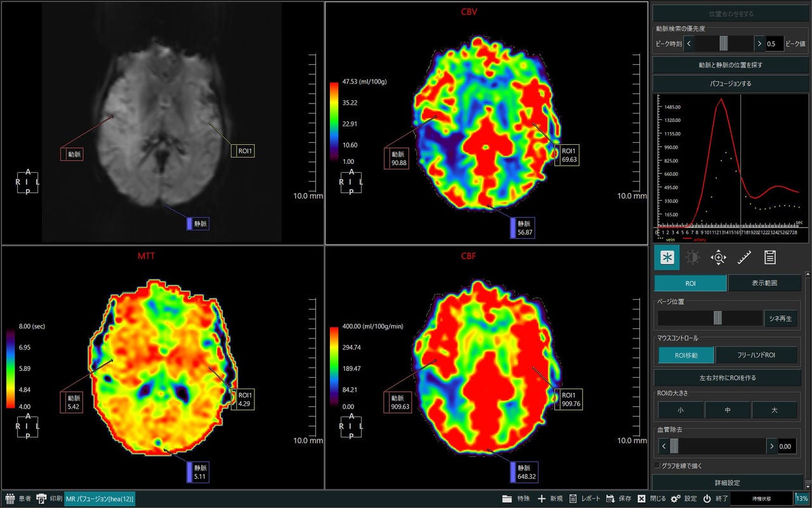The image size is (812, 508).
Task: Click the ページ位置 slider thumb
Action: point(717,318)
